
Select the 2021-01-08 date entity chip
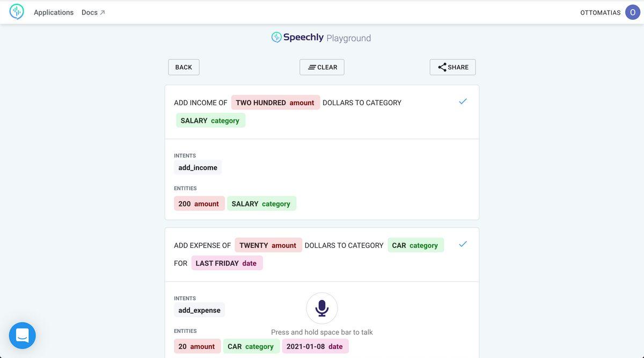[x=315, y=346]
